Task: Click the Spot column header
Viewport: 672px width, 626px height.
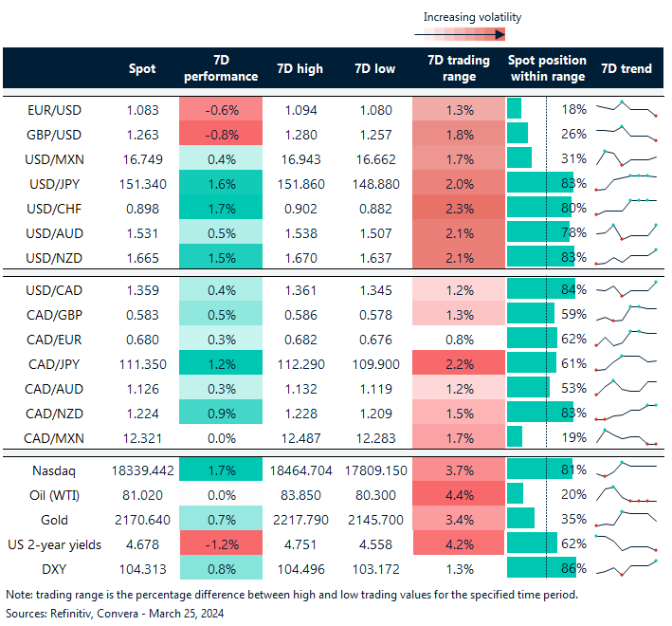Action: click(142, 68)
